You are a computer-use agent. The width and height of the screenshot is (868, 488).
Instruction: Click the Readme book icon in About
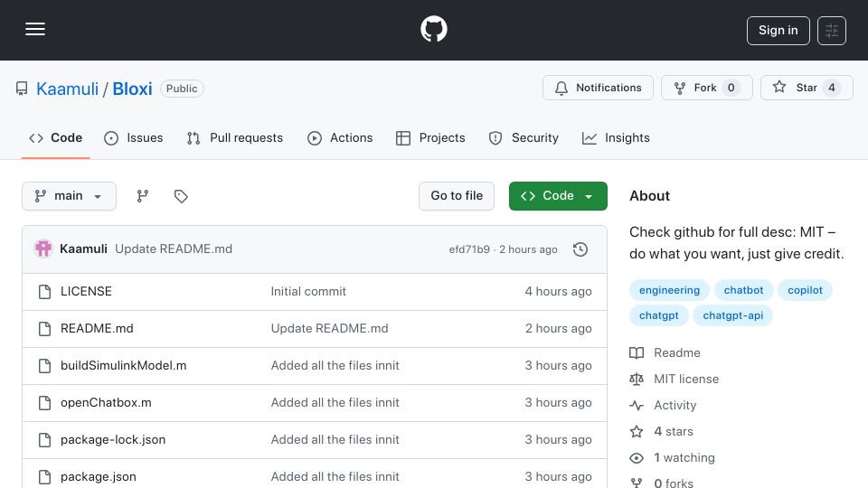coord(637,353)
